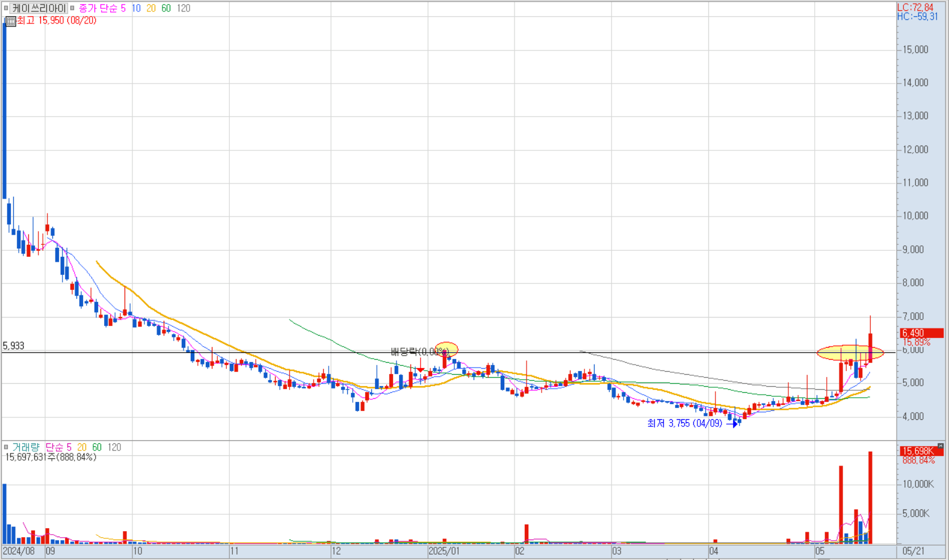Select the gray 120 volume average label
949x560 pixels.
point(114,448)
